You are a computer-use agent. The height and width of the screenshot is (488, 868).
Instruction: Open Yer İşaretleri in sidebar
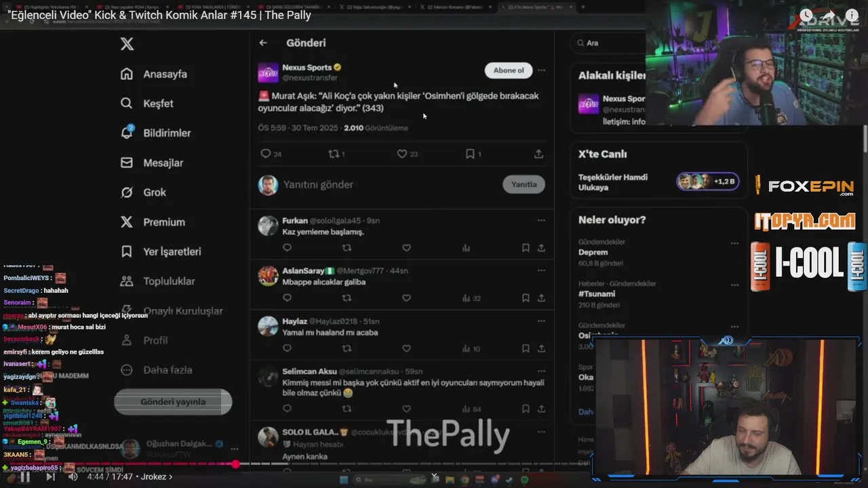coord(161,251)
